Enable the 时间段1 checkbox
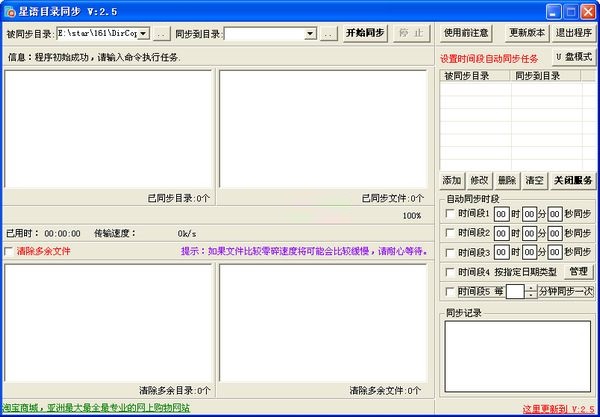This screenshot has height=417, width=600. [x=450, y=214]
